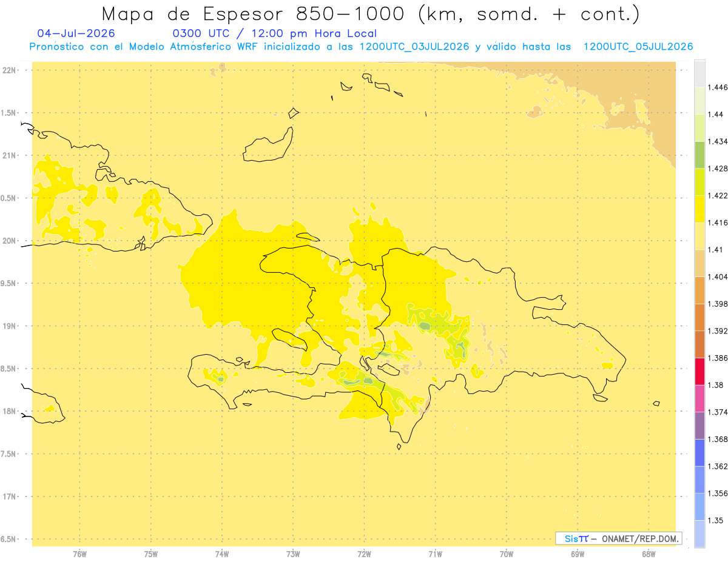Click the legend value "1.446"
728x562 pixels.
(x=718, y=87)
